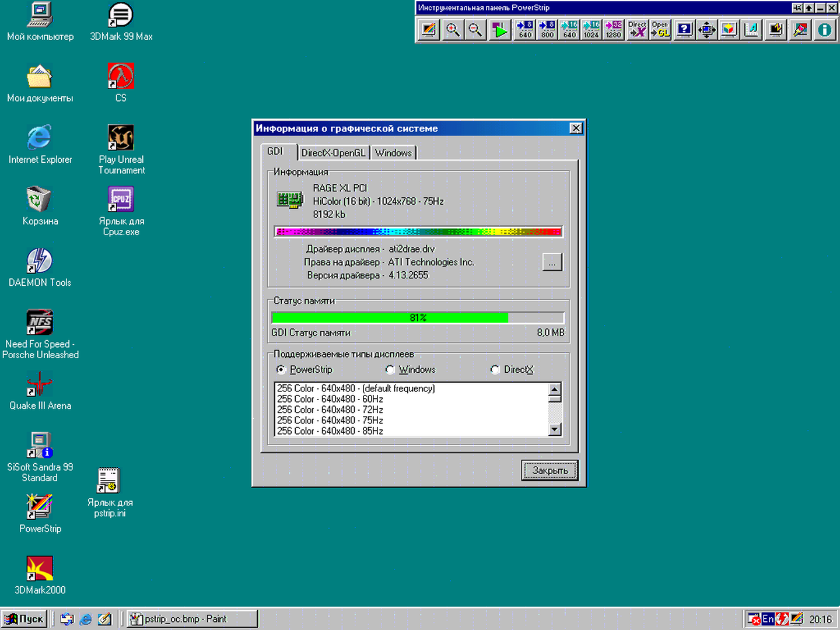This screenshot has height=630, width=840.
Task: Close the graphics system information dialog
Action: [576, 128]
